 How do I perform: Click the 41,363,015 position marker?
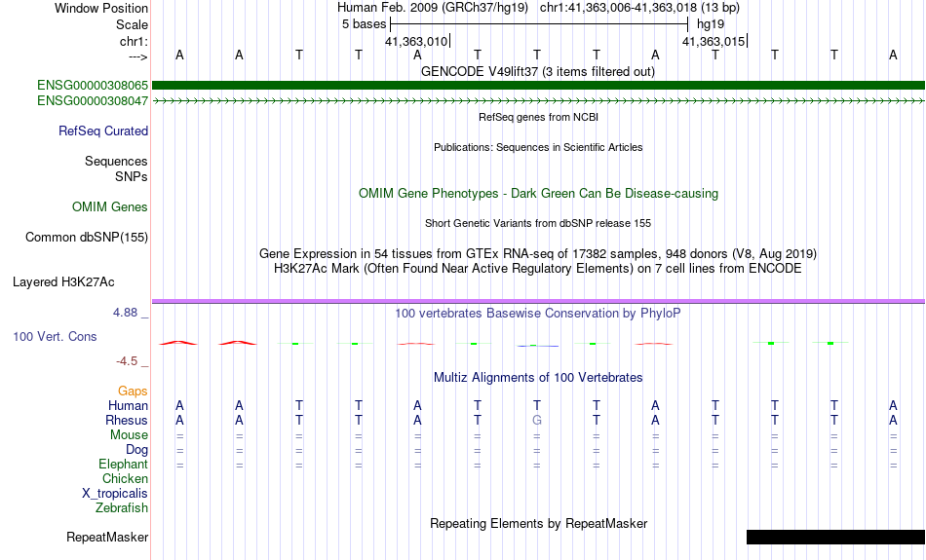pos(714,41)
